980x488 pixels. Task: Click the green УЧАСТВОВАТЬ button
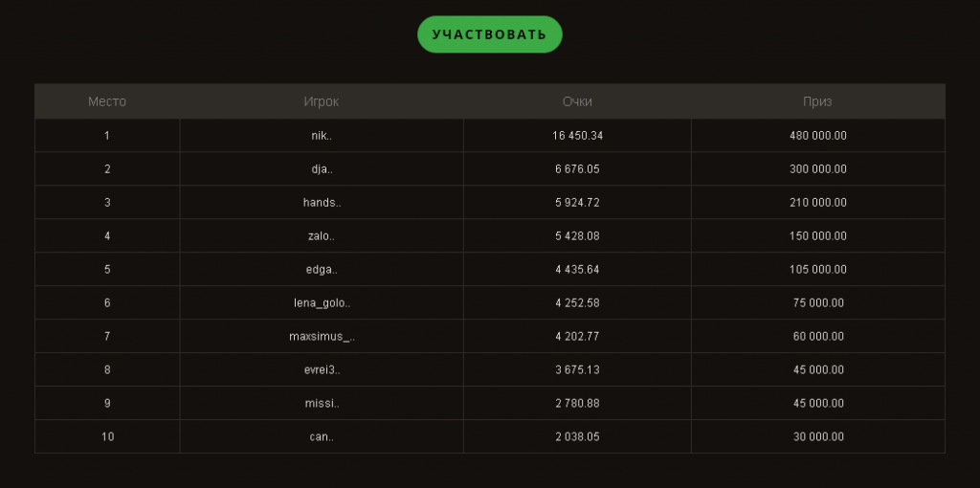click(489, 34)
